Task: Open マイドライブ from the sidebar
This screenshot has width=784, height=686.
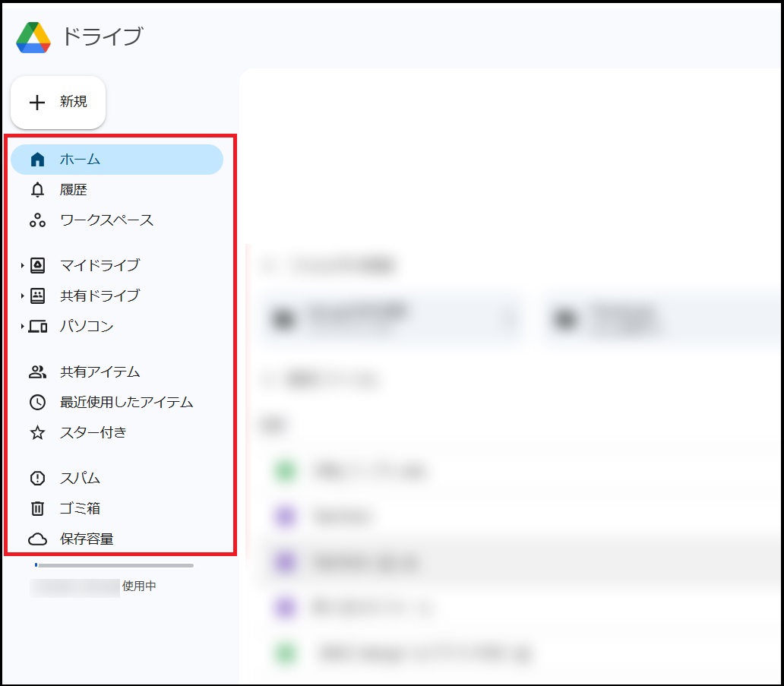Action: click(100, 265)
